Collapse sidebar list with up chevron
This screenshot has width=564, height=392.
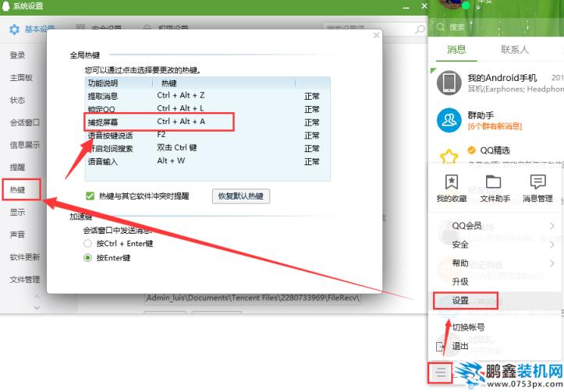[37, 296]
